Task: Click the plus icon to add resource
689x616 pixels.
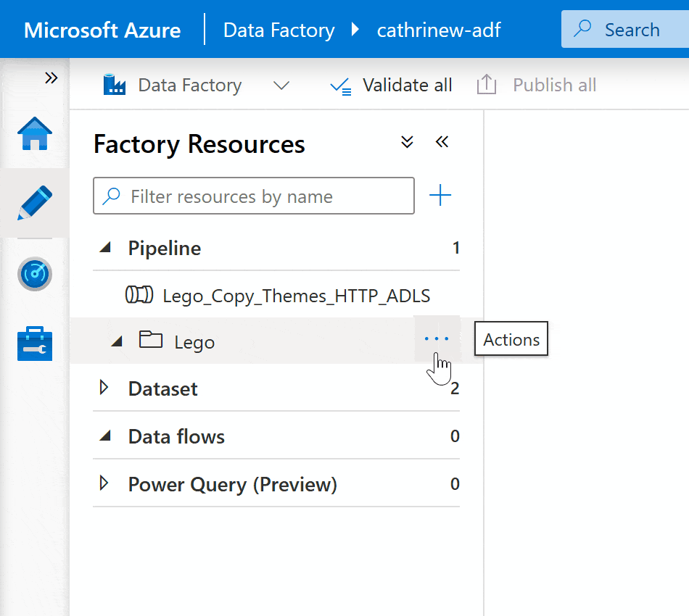Action: [440, 196]
